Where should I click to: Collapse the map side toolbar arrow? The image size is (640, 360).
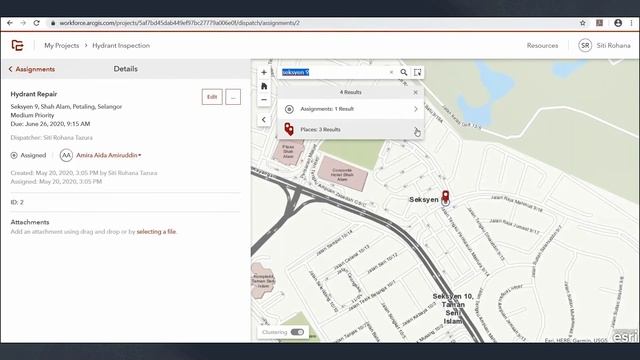pyautogui.click(x=264, y=120)
